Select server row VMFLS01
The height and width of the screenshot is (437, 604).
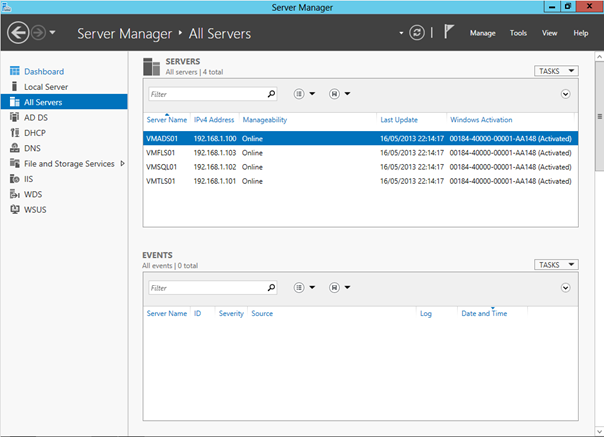click(x=361, y=153)
